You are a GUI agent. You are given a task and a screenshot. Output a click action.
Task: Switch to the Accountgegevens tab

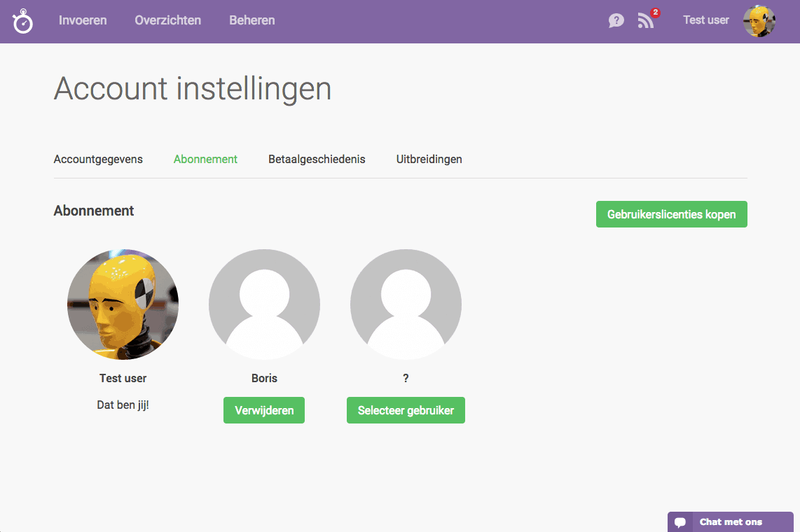(x=98, y=160)
